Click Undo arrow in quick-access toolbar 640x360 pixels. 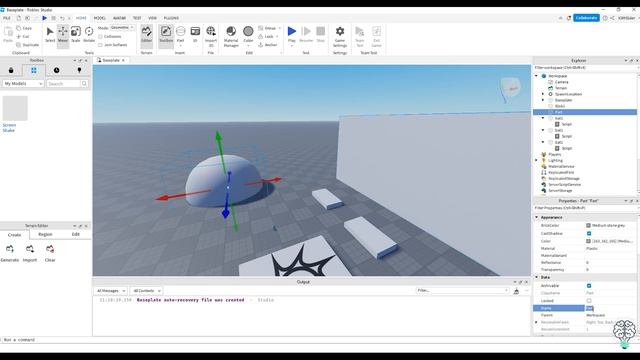62,18
